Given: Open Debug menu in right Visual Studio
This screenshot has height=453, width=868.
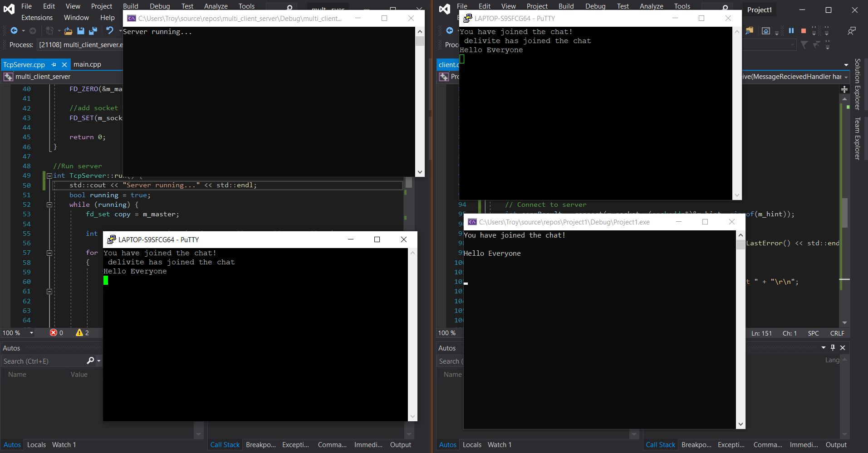Looking at the screenshot, I should (x=595, y=6).
